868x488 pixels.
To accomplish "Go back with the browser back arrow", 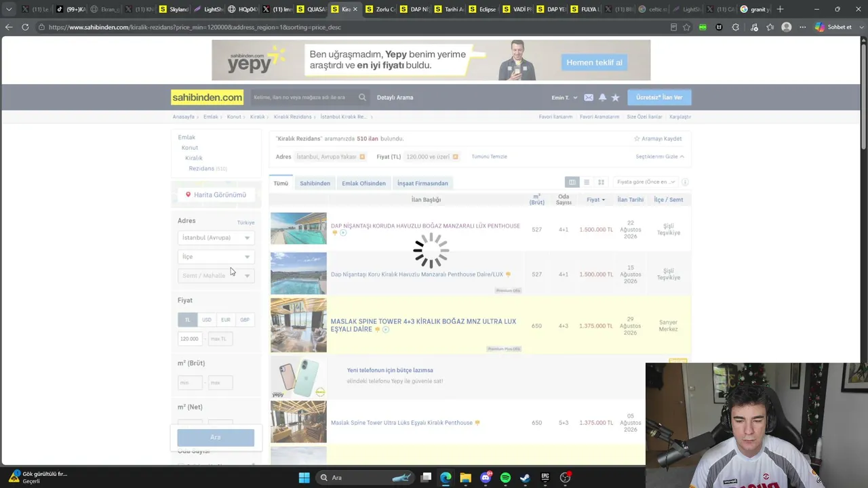I will tap(9, 27).
